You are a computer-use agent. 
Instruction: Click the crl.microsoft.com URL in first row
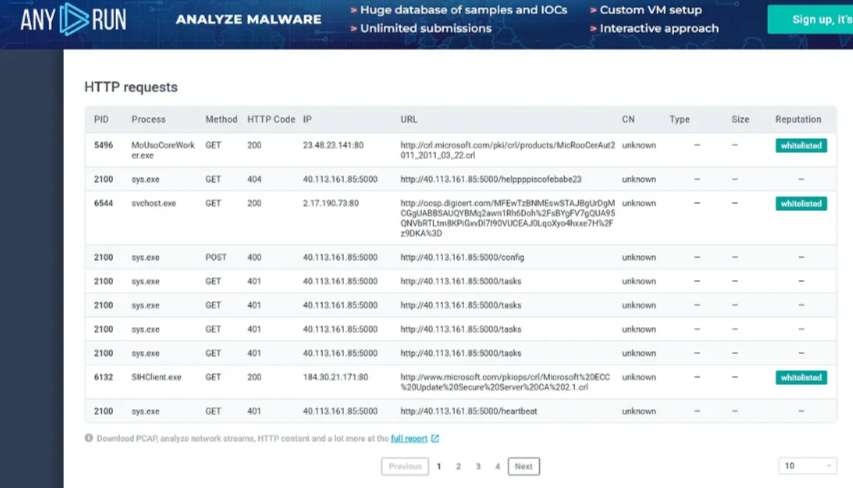click(507, 151)
